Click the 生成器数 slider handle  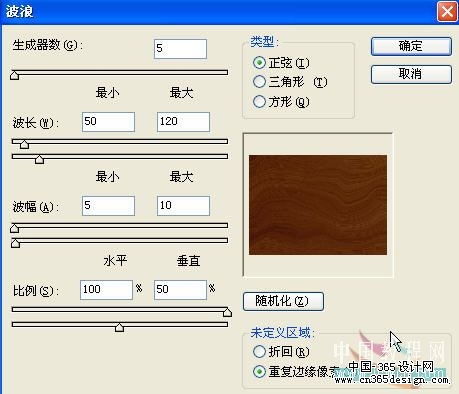tap(14, 75)
